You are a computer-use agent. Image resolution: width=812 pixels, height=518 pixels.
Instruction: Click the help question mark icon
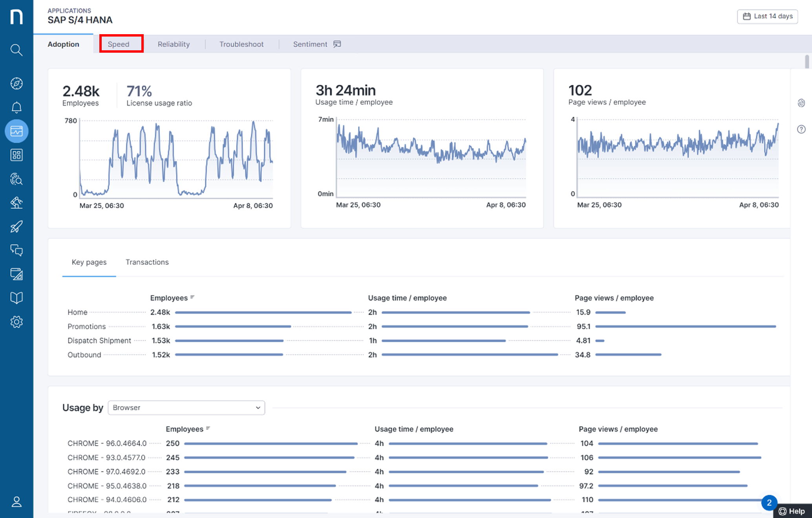[801, 129]
